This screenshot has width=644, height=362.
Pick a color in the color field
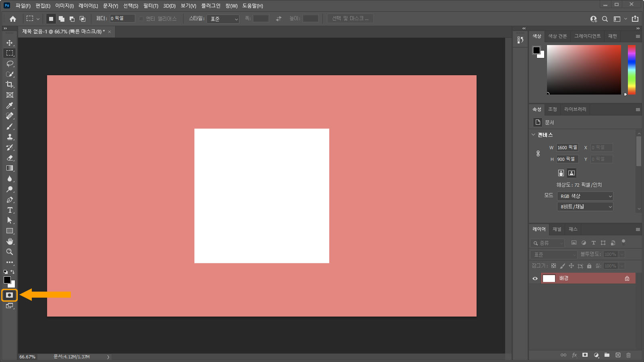point(584,70)
